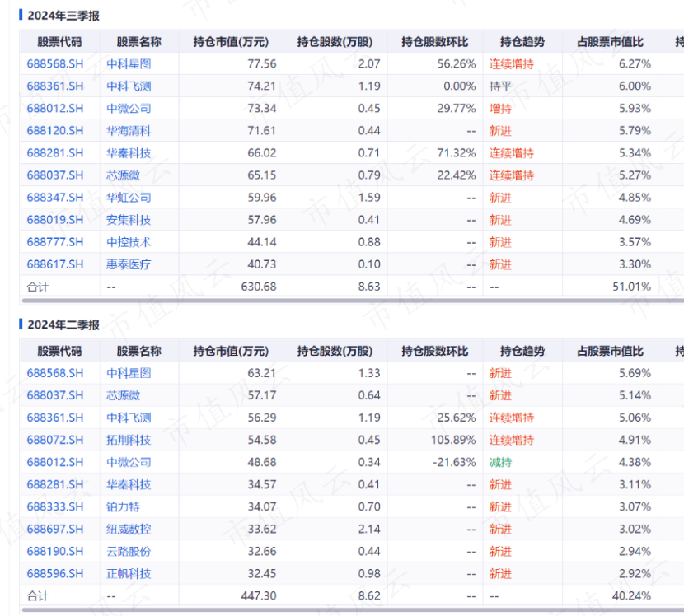
Task: Click the 2024年三季报 section heading
Action: (63, 16)
